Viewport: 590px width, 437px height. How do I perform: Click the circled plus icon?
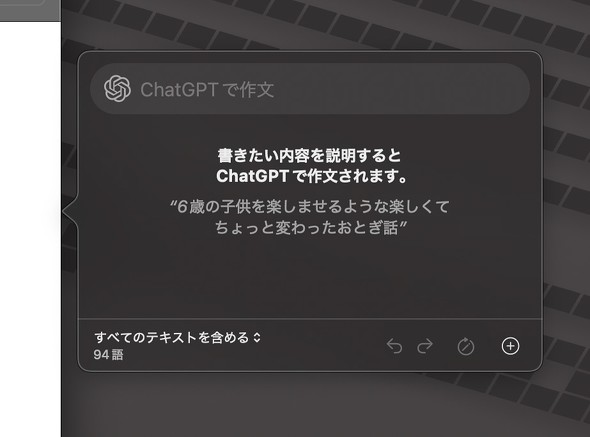[510, 346]
